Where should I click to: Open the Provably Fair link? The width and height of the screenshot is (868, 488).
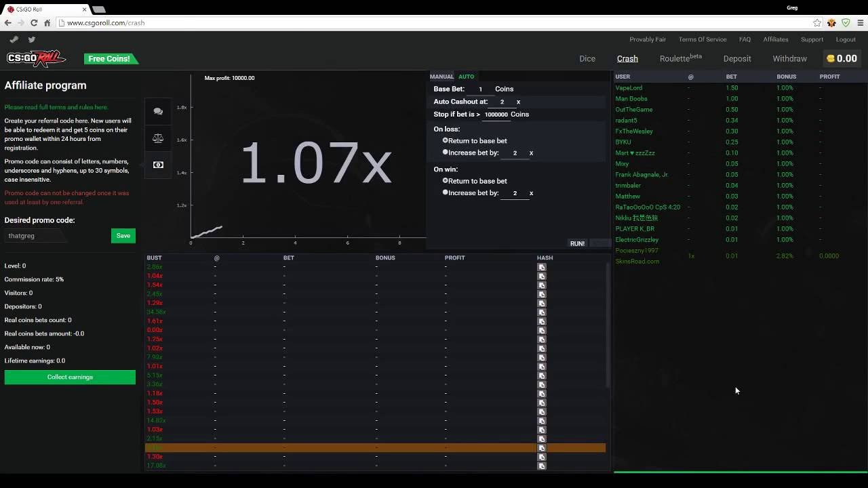(648, 39)
